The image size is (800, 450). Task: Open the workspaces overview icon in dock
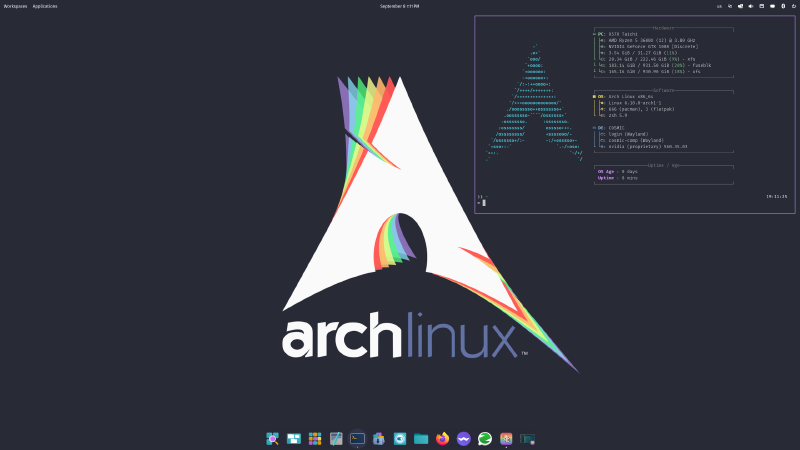(294, 438)
